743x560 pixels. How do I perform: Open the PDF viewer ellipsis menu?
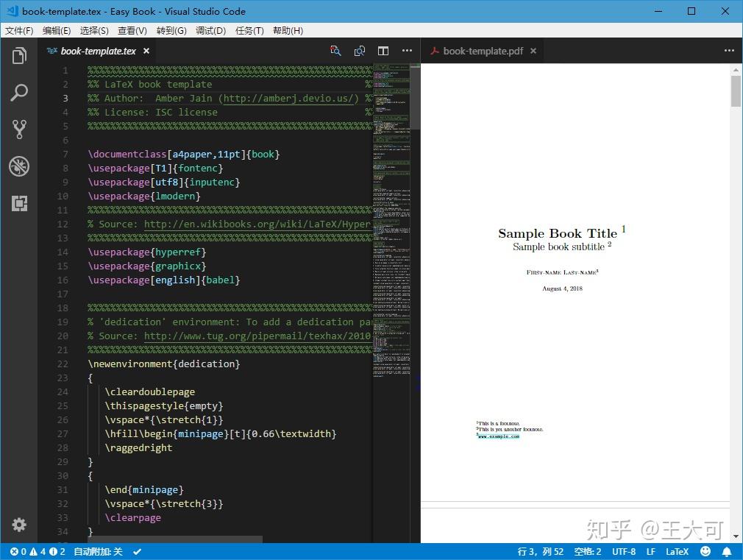tap(729, 51)
